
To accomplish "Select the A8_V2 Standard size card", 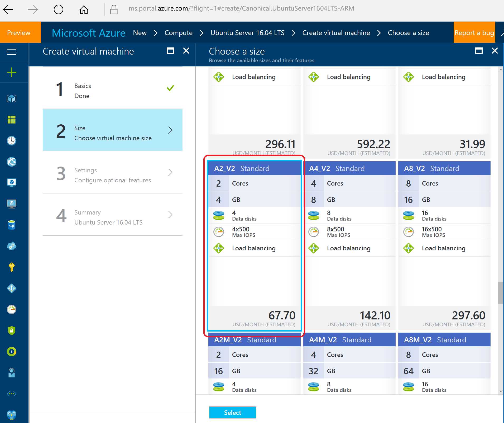I will [x=444, y=245].
